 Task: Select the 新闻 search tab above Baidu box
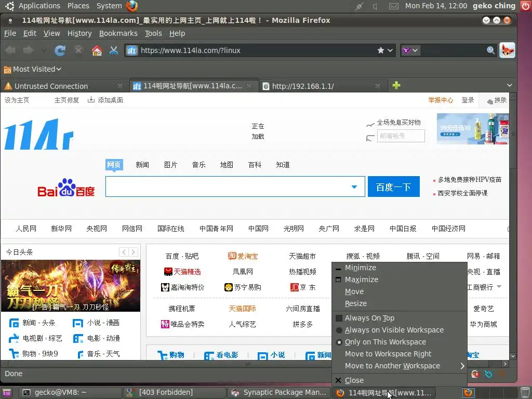[x=142, y=165]
